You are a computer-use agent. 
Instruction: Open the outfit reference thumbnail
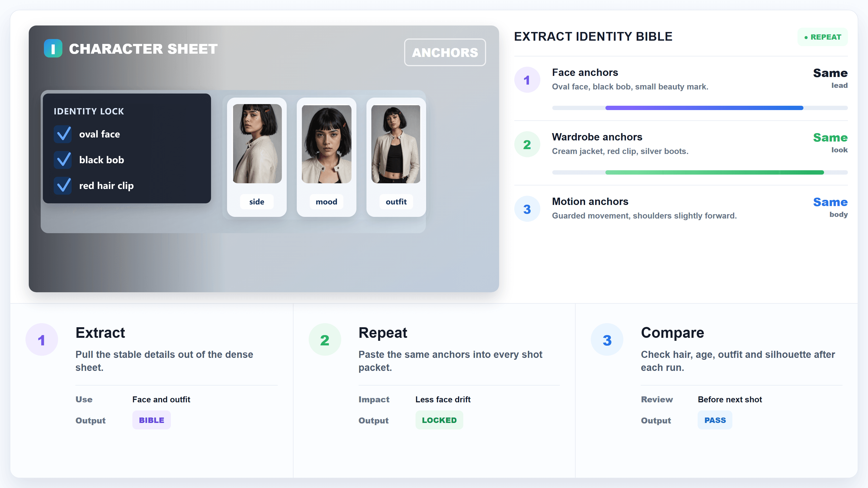[x=396, y=157]
